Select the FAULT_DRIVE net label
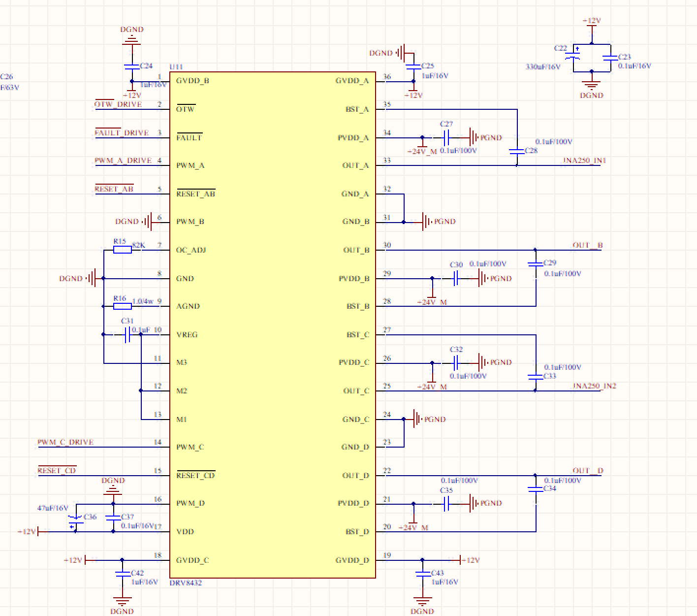The width and height of the screenshot is (697, 616). pos(122,133)
